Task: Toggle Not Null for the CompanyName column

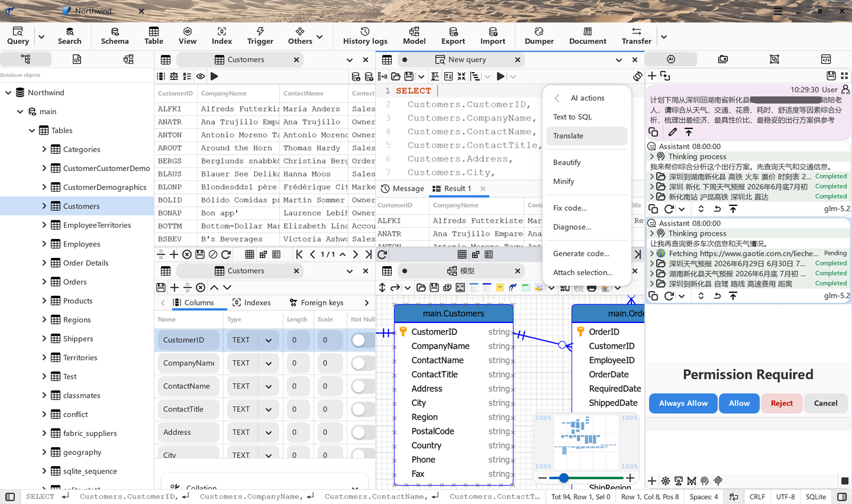Action: (x=362, y=363)
